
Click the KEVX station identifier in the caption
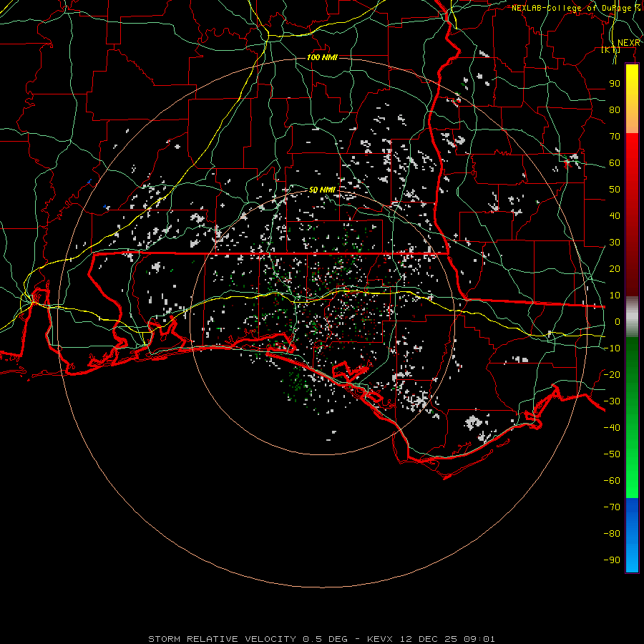[x=380, y=639]
